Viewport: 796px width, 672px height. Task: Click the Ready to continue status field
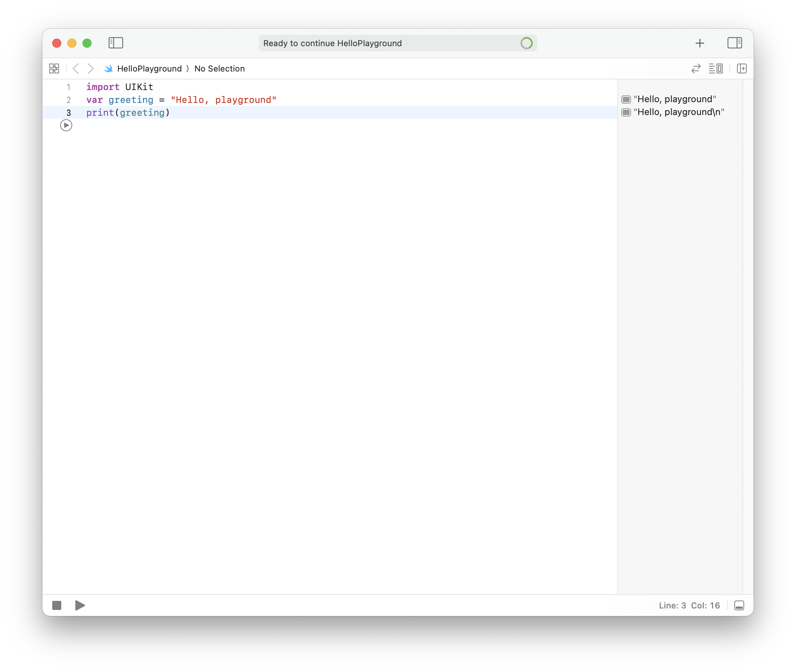tap(381, 43)
